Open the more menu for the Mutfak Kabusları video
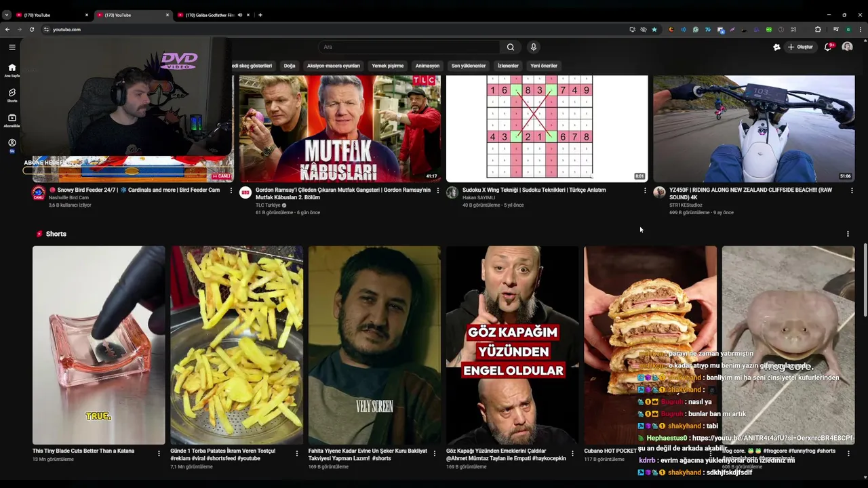Image resolution: width=868 pixels, height=488 pixels. pyautogui.click(x=437, y=190)
